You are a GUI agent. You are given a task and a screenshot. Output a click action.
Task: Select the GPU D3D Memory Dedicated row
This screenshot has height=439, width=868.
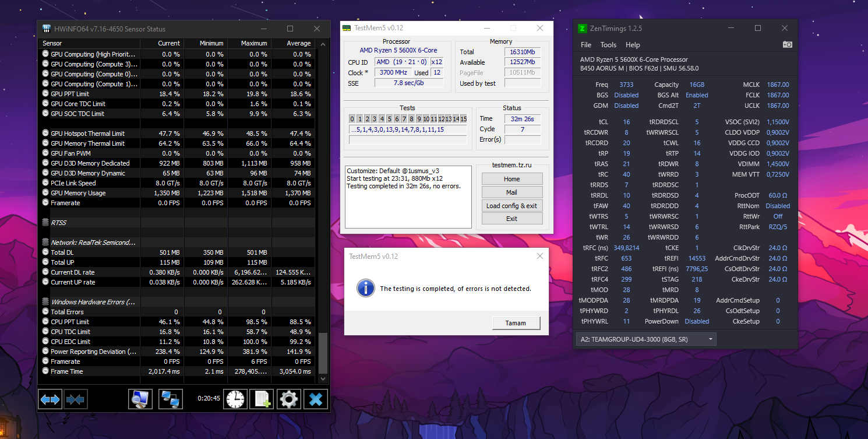pos(177,163)
